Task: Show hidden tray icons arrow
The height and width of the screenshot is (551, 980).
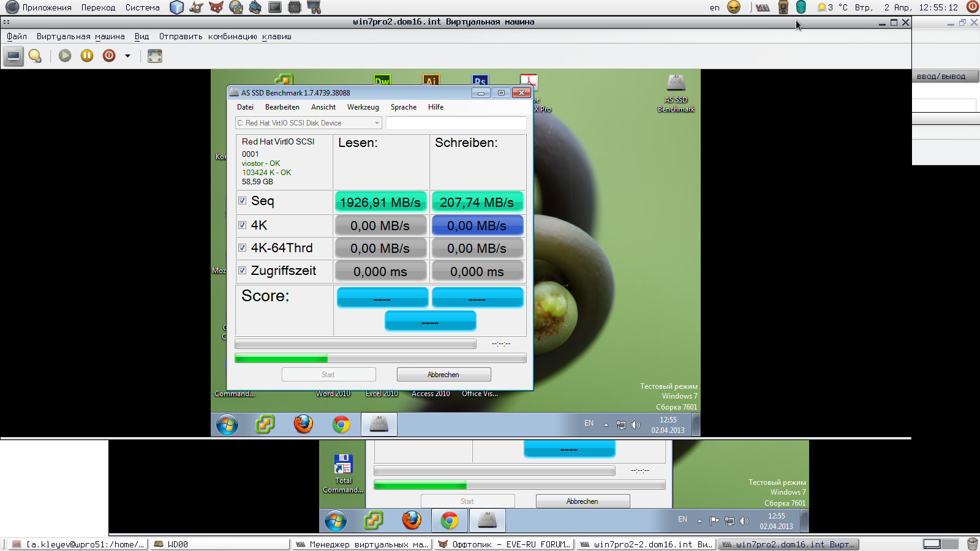Action: coord(606,425)
